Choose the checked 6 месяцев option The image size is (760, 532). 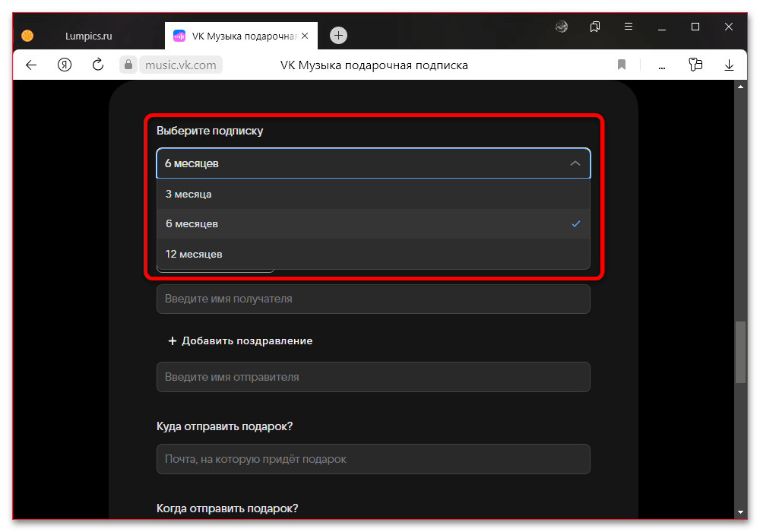pyautogui.click(x=373, y=224)
